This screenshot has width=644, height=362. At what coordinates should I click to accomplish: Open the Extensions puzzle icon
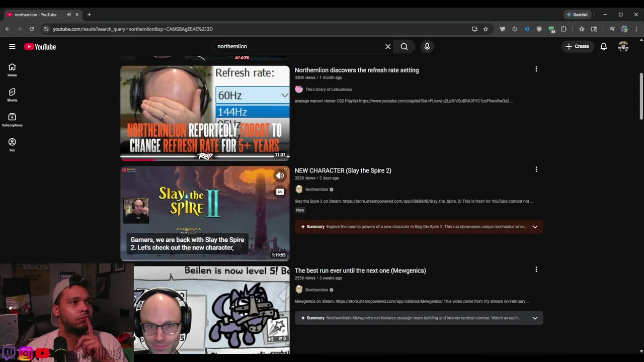click(x=563, y=29)
